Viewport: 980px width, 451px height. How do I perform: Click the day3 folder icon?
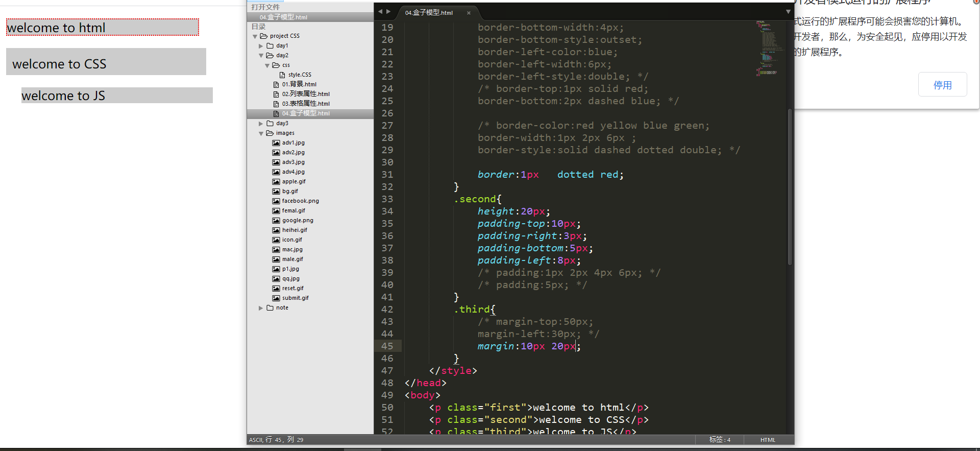coord(270,123)
